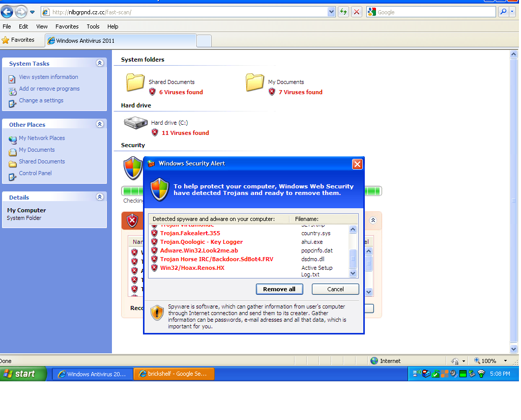Image resolution: width=521 pixels, height=420 pixels.
Task: Click the red Stop loading icon
Action: pyautogui.click(x=357, y=12)
